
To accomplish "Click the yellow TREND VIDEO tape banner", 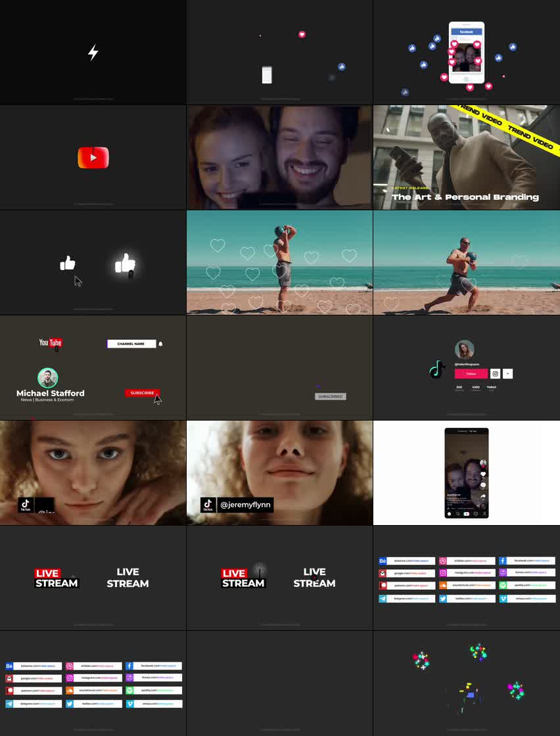I will click(508, 128).
